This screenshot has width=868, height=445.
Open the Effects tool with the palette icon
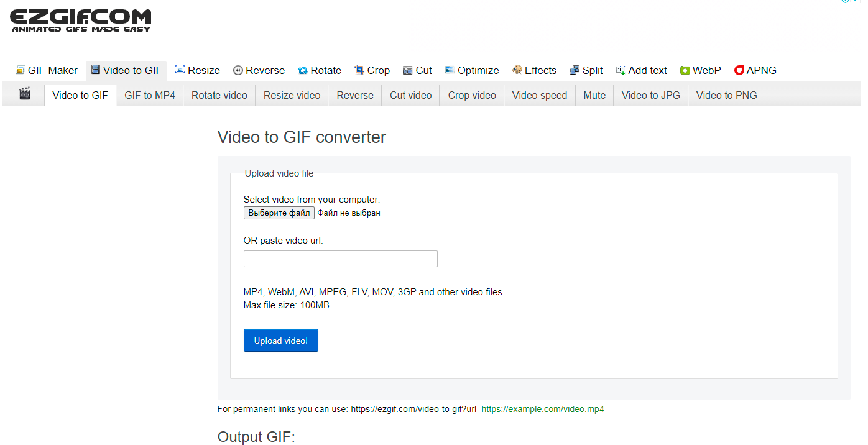[x=534, y=70]
